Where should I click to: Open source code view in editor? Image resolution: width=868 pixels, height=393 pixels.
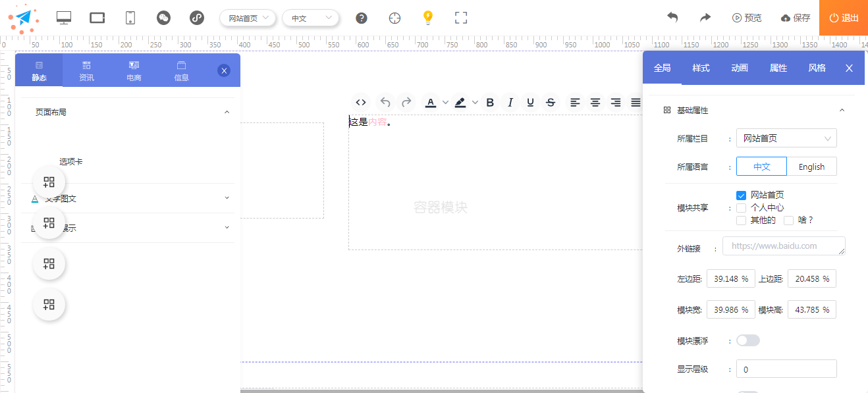361,102
